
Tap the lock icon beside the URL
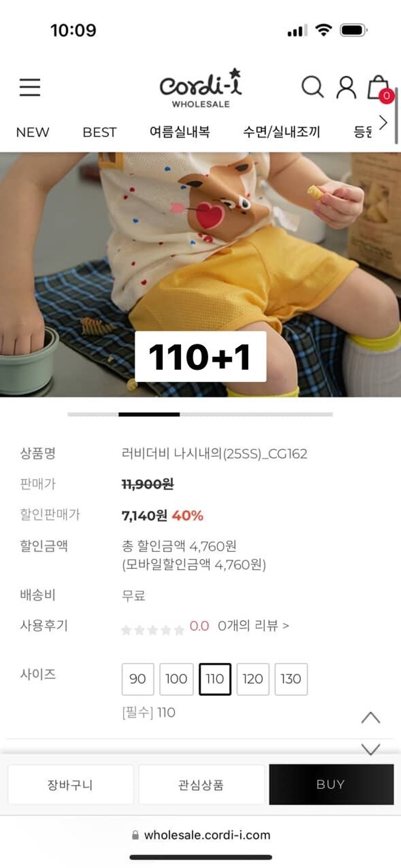(x=135, y=835)
